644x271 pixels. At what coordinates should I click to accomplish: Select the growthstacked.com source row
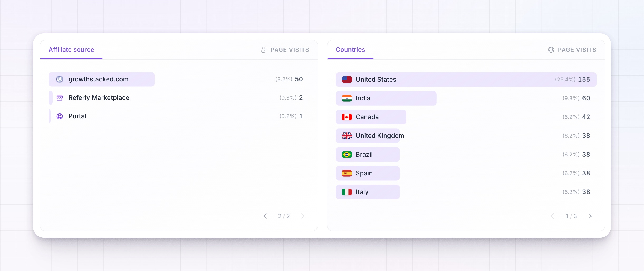(x=176, y=79)
